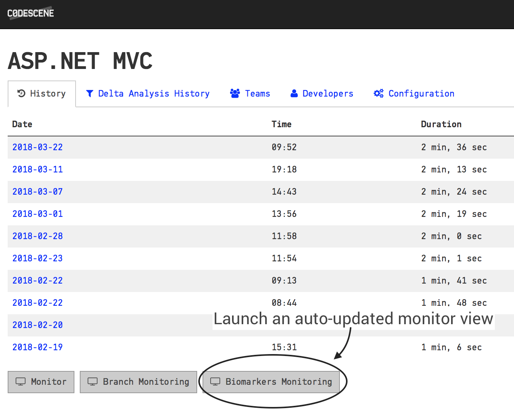
Task: Click time value 13:56
Action: pos(284,214)
